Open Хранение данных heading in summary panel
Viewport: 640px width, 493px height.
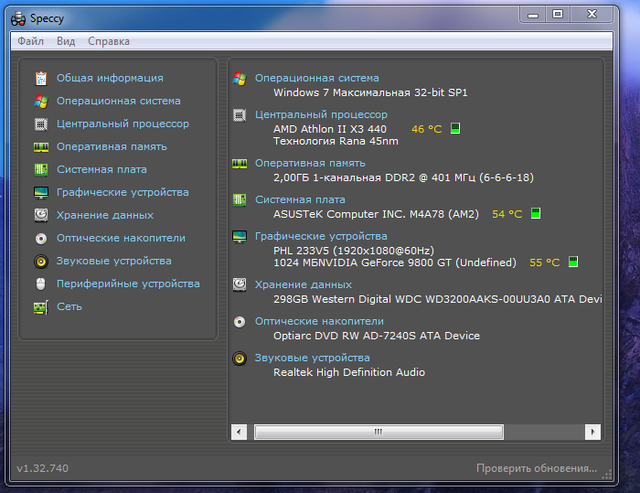[x=303, y=285]
